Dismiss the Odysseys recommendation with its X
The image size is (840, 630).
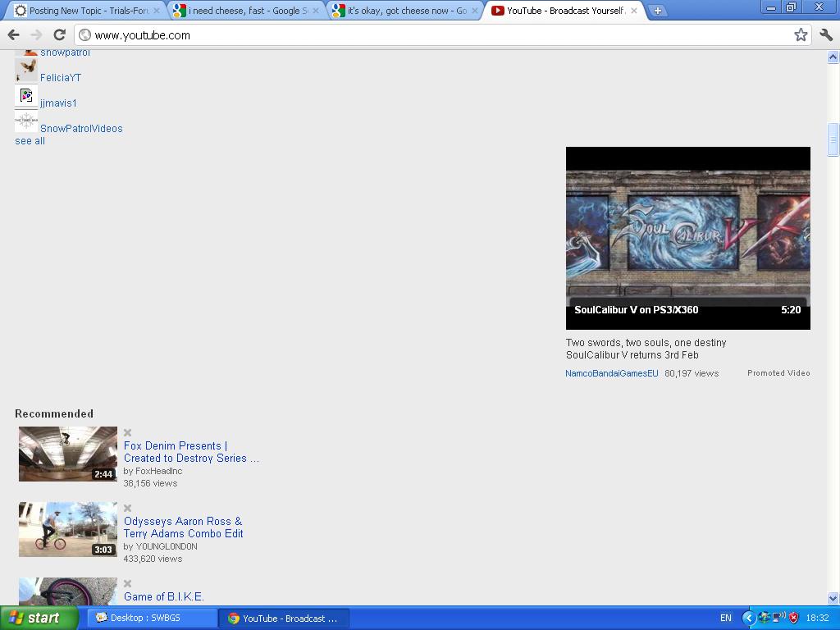click(127, 508)
